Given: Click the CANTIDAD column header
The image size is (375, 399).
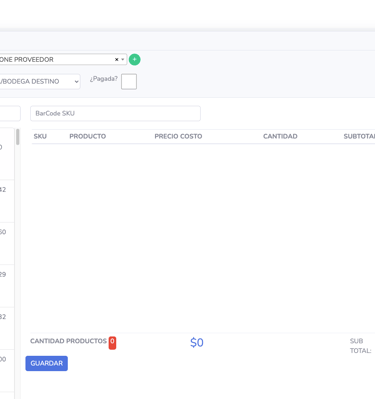Looking at the screenshot, I should pos(280,136).
